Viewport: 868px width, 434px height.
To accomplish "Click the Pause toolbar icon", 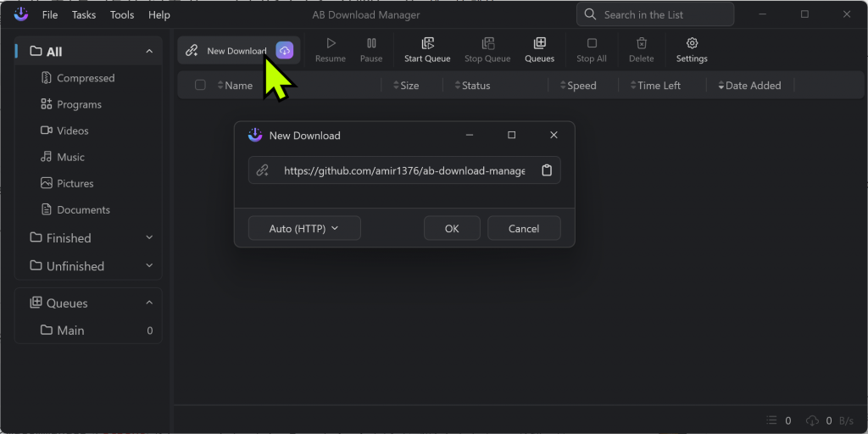I will click(371, 43).
